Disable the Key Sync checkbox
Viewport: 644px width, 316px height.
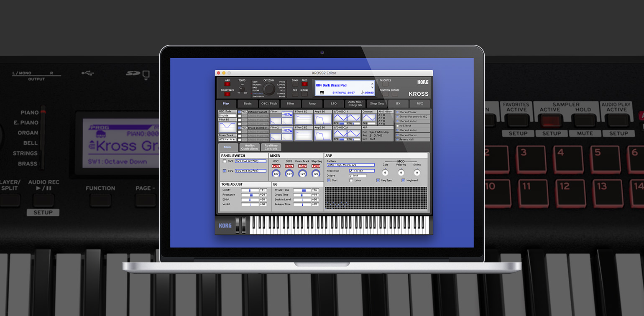378,181
